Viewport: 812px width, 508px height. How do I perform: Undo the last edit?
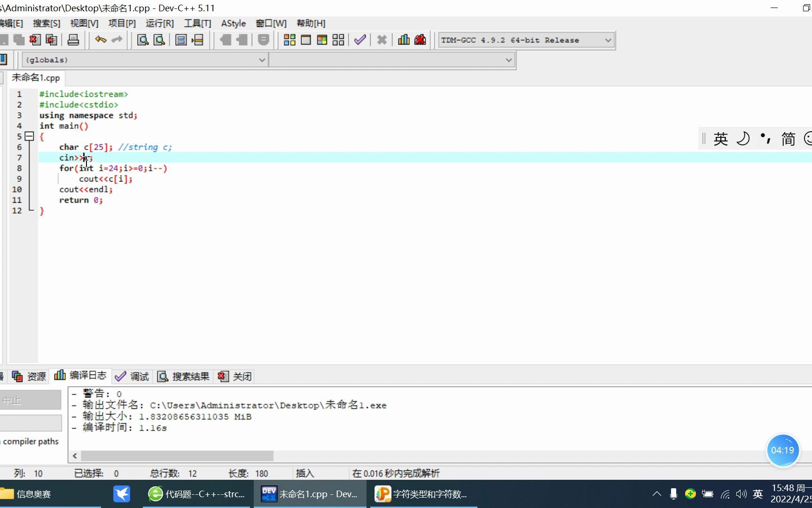tap(101, 40)
